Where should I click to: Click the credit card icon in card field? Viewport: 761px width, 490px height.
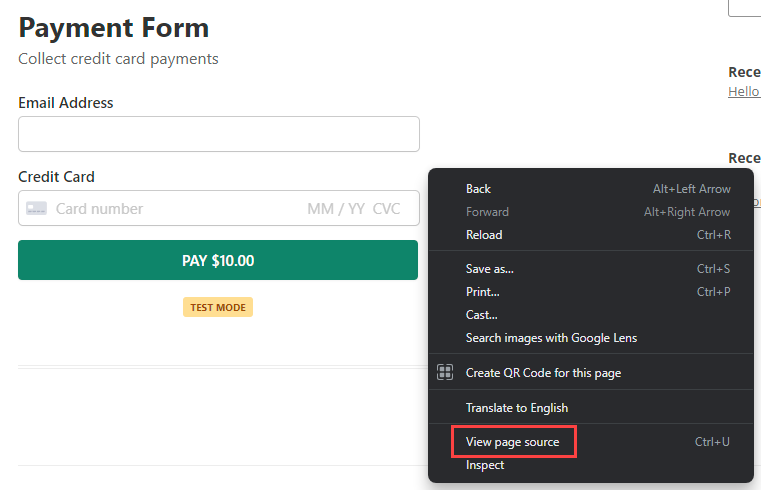coord(37,209)
